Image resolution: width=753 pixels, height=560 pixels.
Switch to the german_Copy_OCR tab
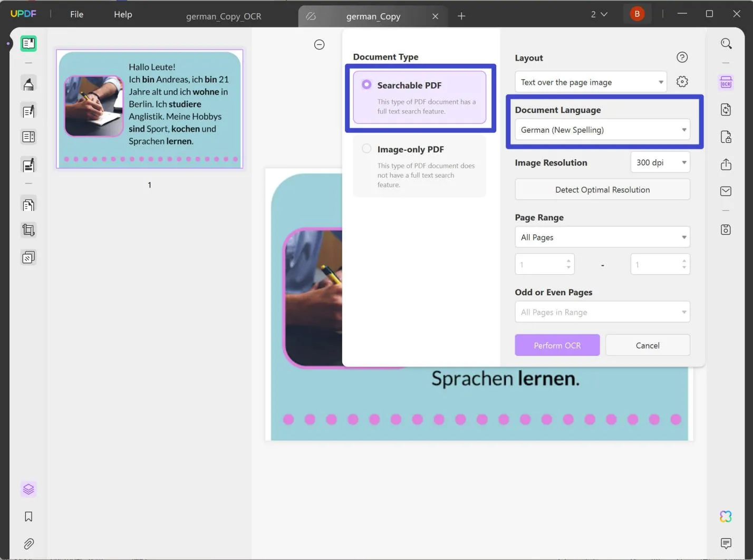click(x=224, y=16)
